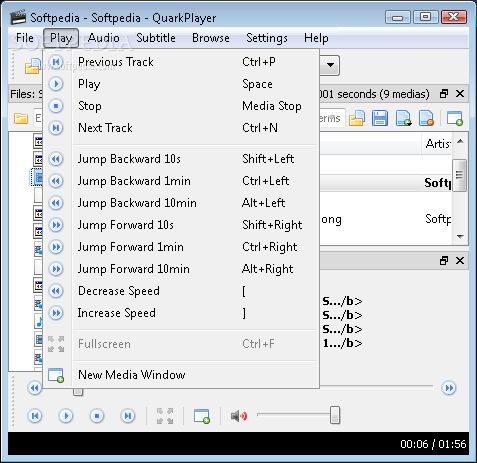
Task: Click next track button in bottom toolbar
Action: click(128, 416)
